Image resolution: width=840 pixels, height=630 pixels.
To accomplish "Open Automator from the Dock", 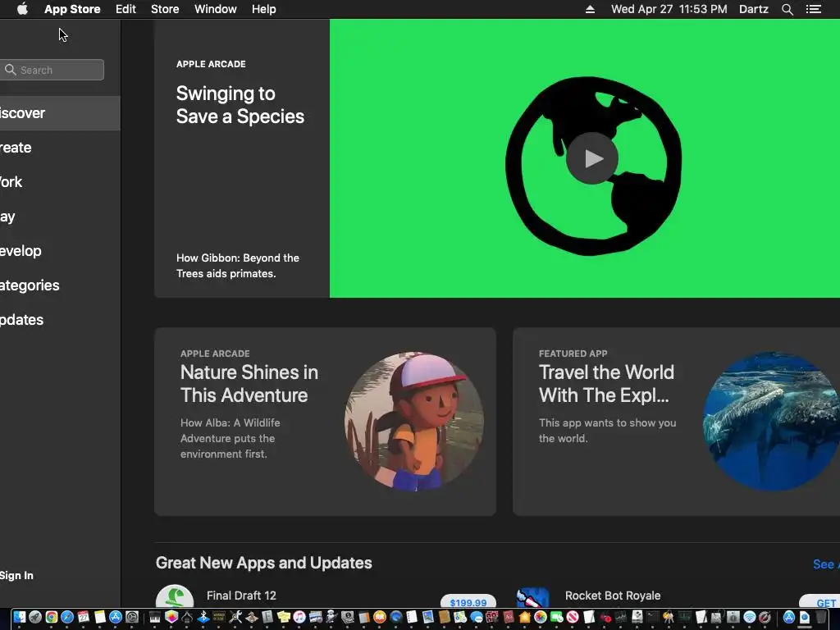I will point(331,617).
